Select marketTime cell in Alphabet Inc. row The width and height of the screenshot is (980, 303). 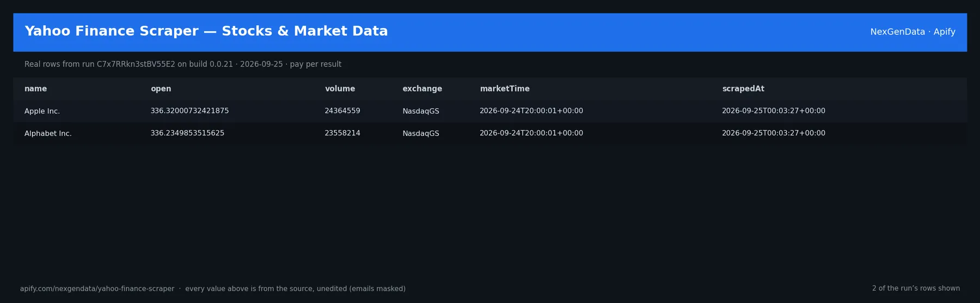531,134
